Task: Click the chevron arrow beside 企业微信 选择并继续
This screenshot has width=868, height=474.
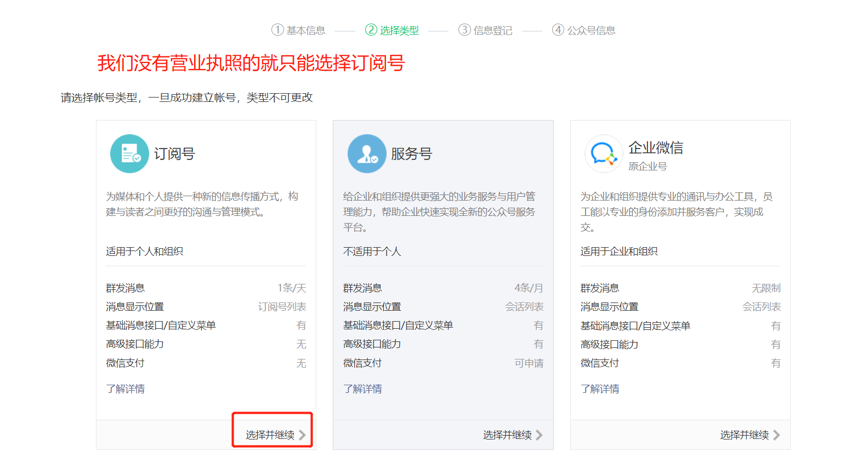Action: point(777,435)
